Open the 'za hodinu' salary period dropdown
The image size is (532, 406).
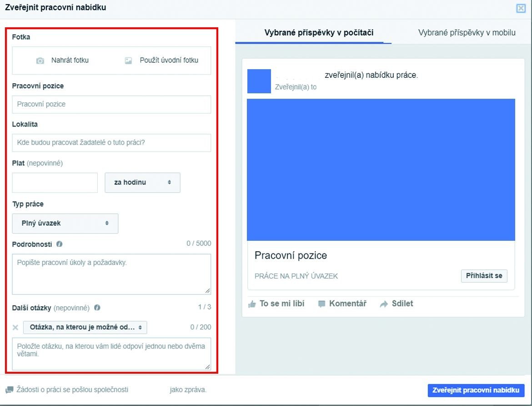point(142,183)
